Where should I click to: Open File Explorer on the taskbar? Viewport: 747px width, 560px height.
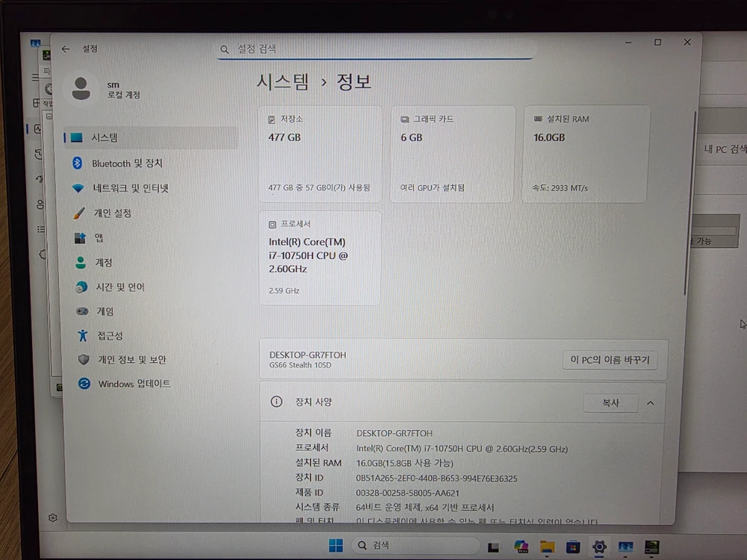click(x=547, y=547)
